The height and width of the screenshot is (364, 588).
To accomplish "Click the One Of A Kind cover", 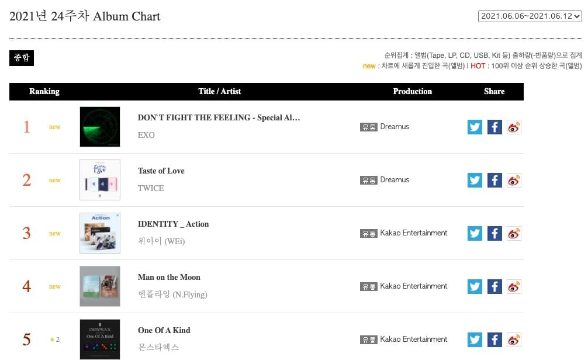I will click(x=100, y=339).
